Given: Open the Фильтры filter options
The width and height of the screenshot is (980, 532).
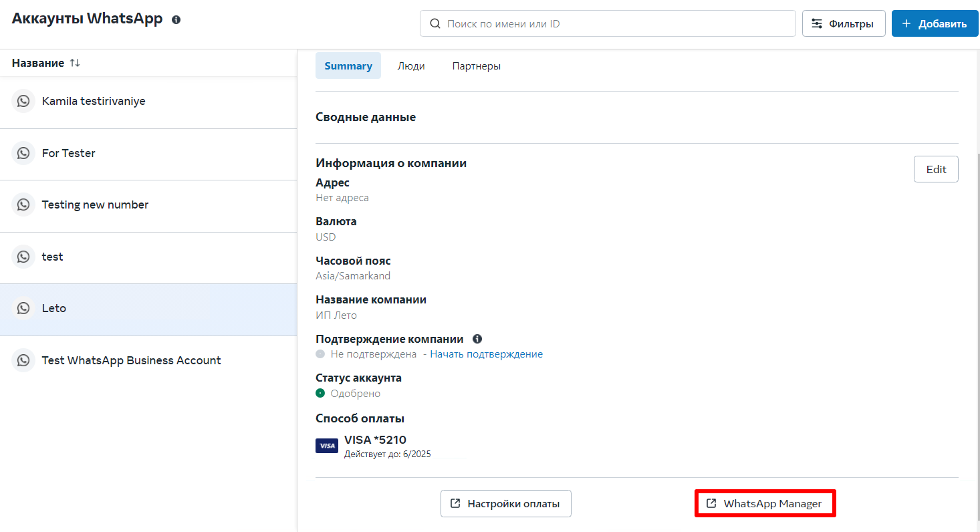Looking at the screenshot, I should point(844,24).
